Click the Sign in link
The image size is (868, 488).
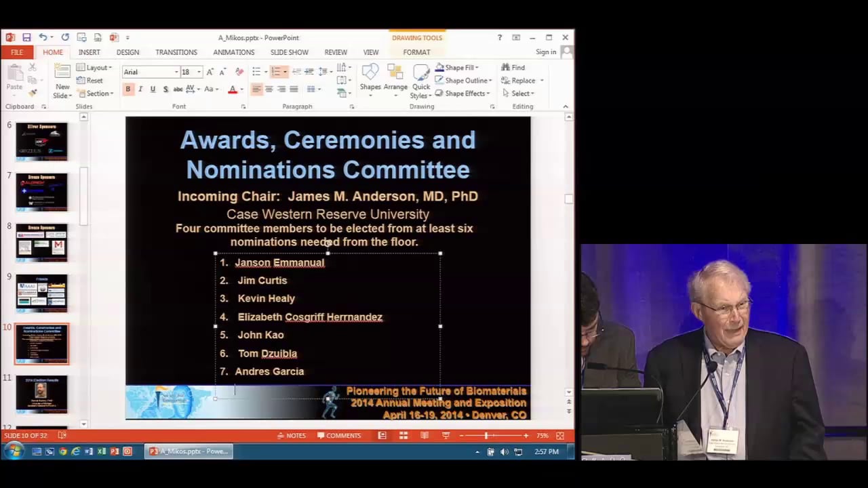point(546,52)
